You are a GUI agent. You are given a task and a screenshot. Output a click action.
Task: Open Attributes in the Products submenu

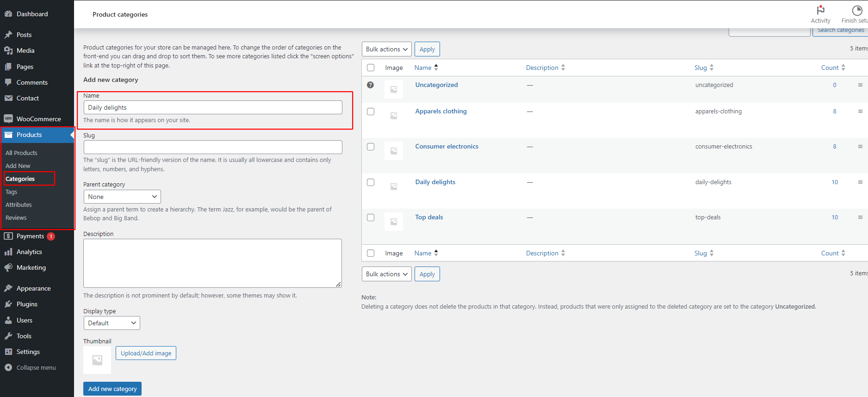coord(19,205)
